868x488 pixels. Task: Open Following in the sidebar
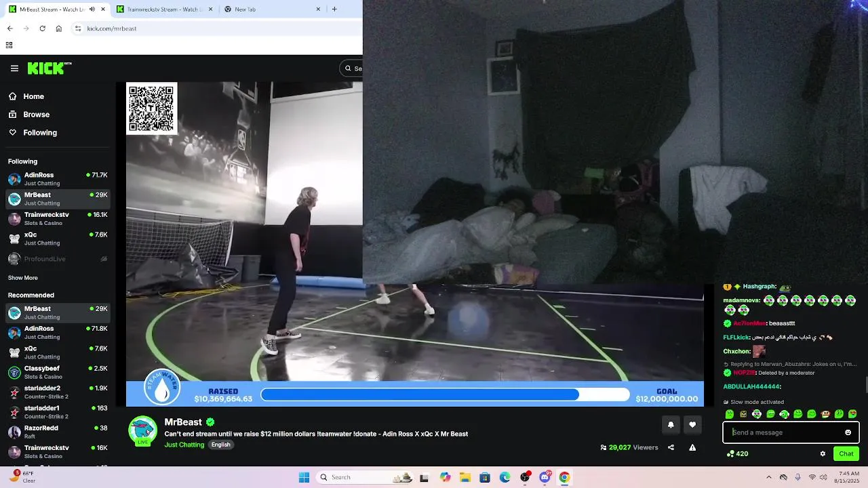click(x=58, y=133)
